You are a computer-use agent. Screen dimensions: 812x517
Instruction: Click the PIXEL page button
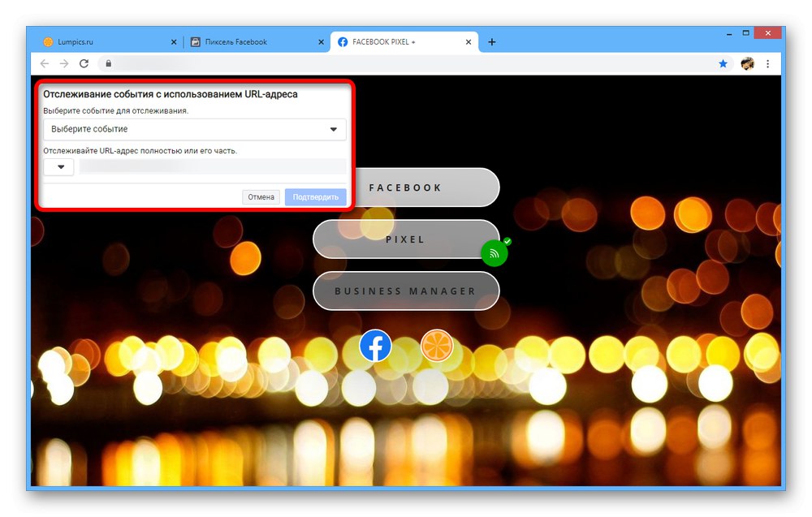406,239
